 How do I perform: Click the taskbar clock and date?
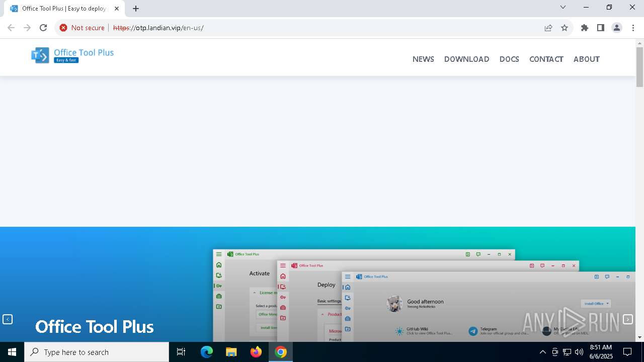click(601, 352)
